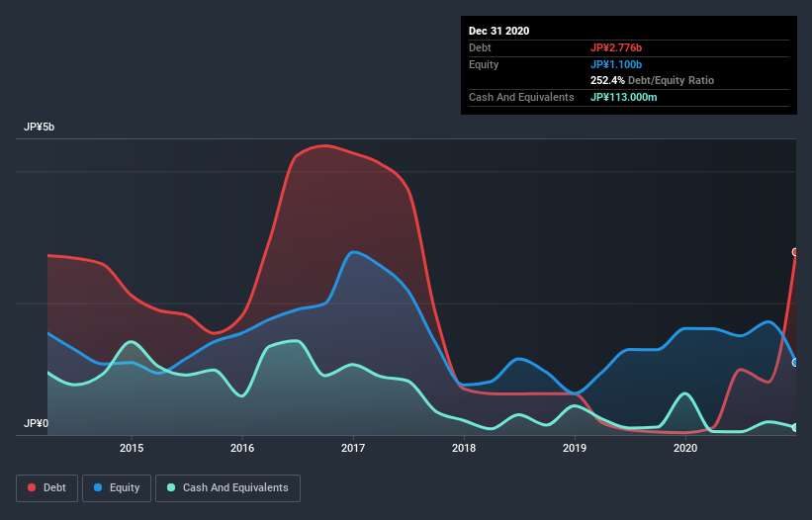Toggle the Cash And Equivalents legend button

coord(227,488)
